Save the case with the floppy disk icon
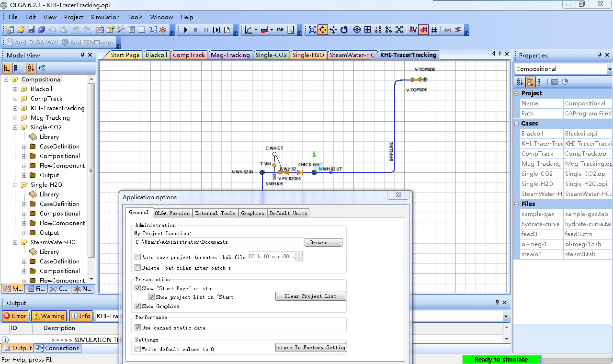The height and width of the screenshot is (364, 613). [31, 30]
